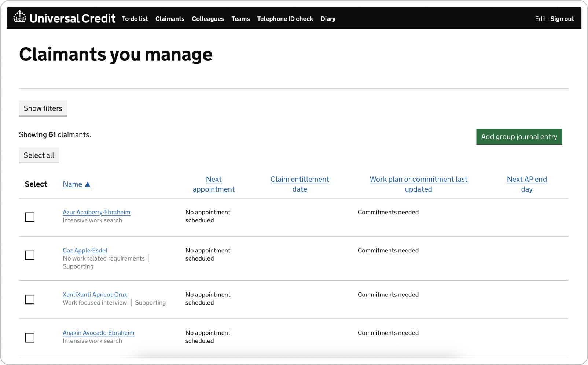Viewport: 588px width, 365px height.
Task: Sort by Next AP end day column
Action: 527,184
